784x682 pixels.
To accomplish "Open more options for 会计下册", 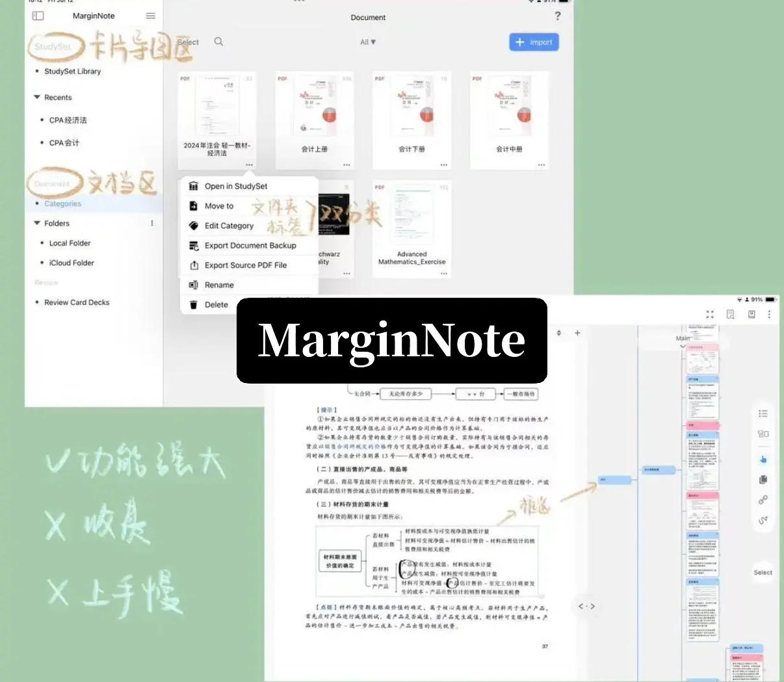I will pos(444,164).
